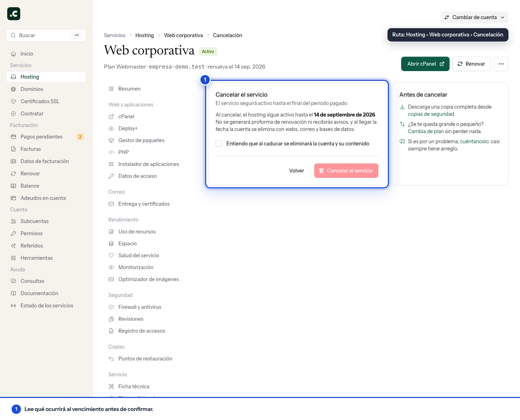Click the PHP code brackets icon
The height and width of the screenshot is (420, 520).
point(111,152)
